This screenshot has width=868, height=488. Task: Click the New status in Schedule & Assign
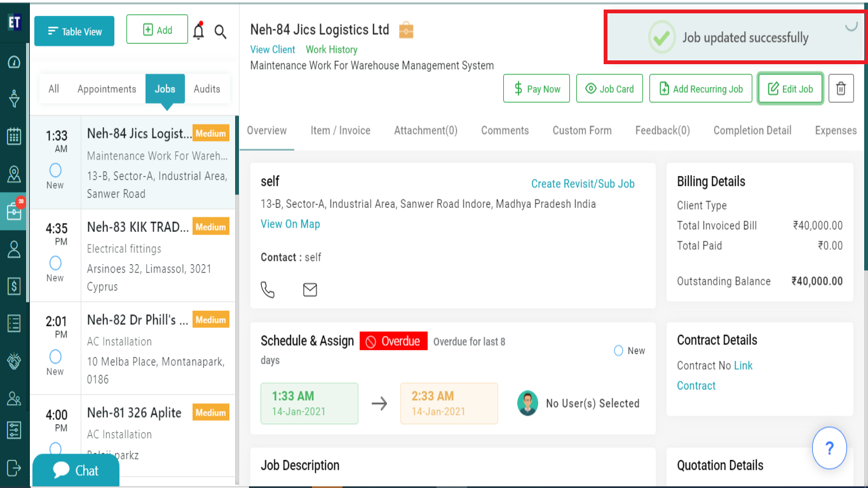click(x=629, y=351)
